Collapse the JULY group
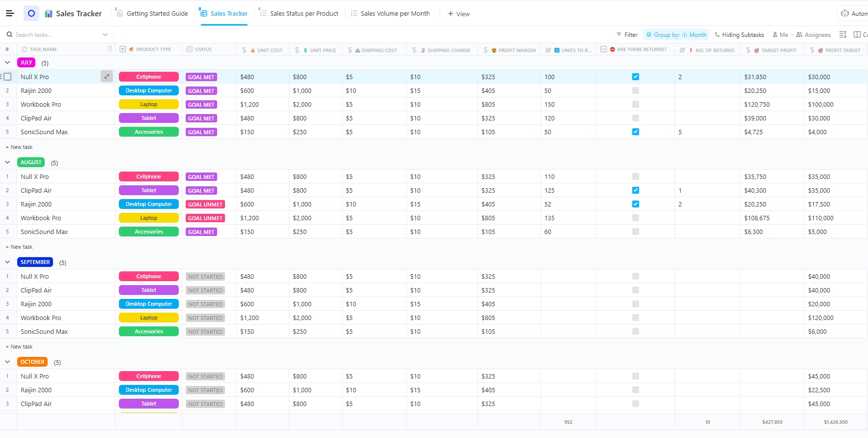The width and height of the screenshot is (868, 438). tap(7, 62)
